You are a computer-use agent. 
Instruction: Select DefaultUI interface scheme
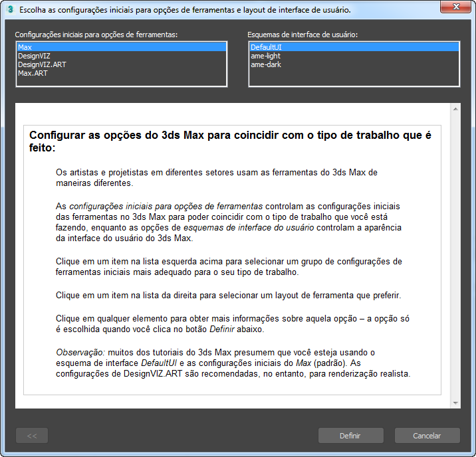pos(354,47)
